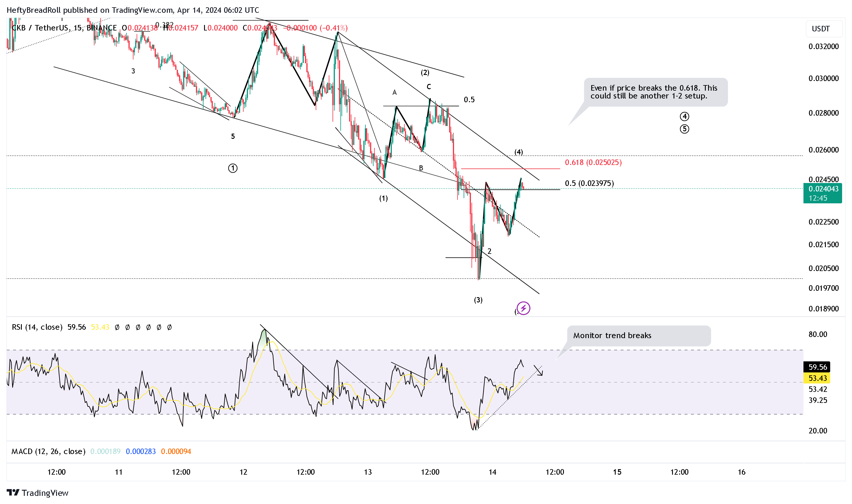852x504 pixels.
Task: Click the circled 5 wave label
Action: pos(684,129)
